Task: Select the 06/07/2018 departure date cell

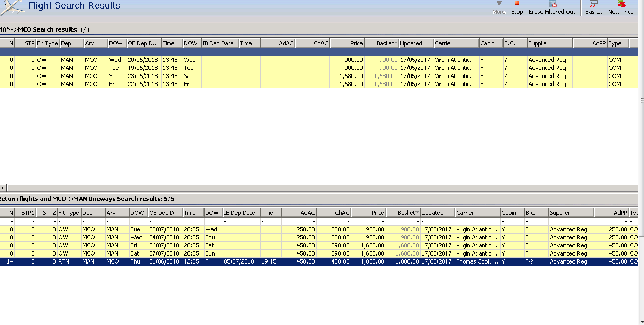Action: pos(164,245)
